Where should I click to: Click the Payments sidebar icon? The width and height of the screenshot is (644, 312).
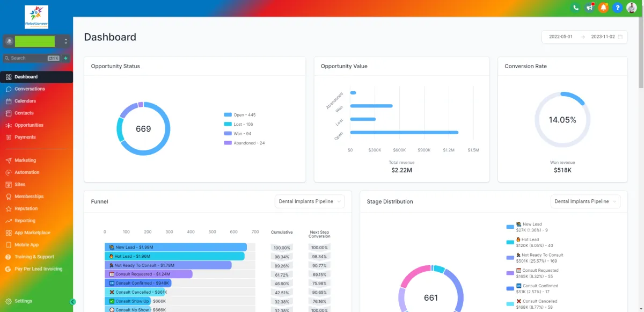[x=9, y=137]
